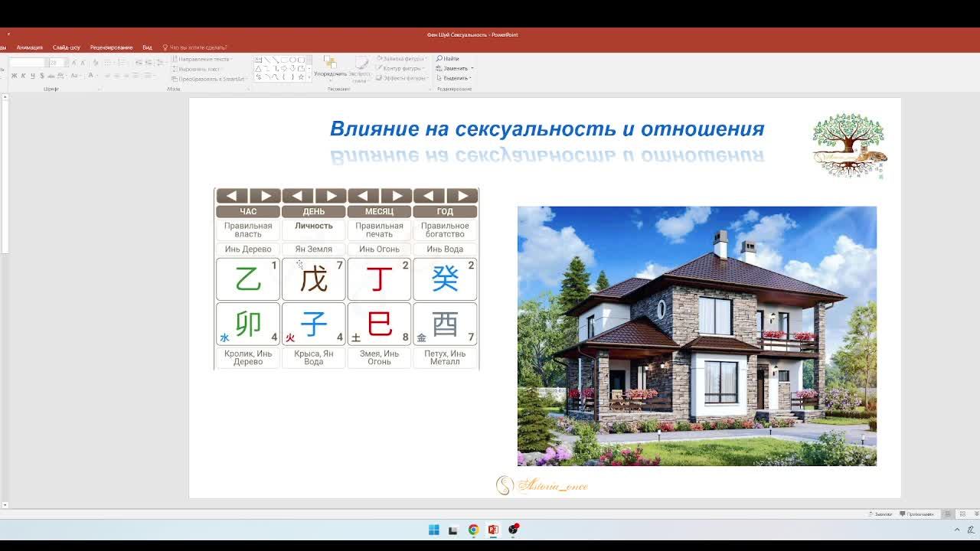Select the house picture on the slide
The width and height of the screenshot is (980, 551).
click(x=697, y=336)
